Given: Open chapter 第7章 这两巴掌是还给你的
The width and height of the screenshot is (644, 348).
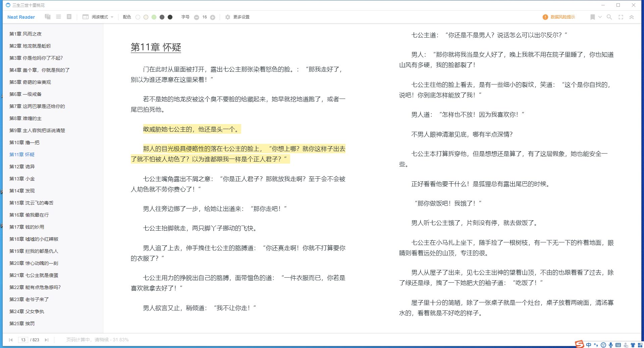Looking at the screenshot, I should pos(37,106).
